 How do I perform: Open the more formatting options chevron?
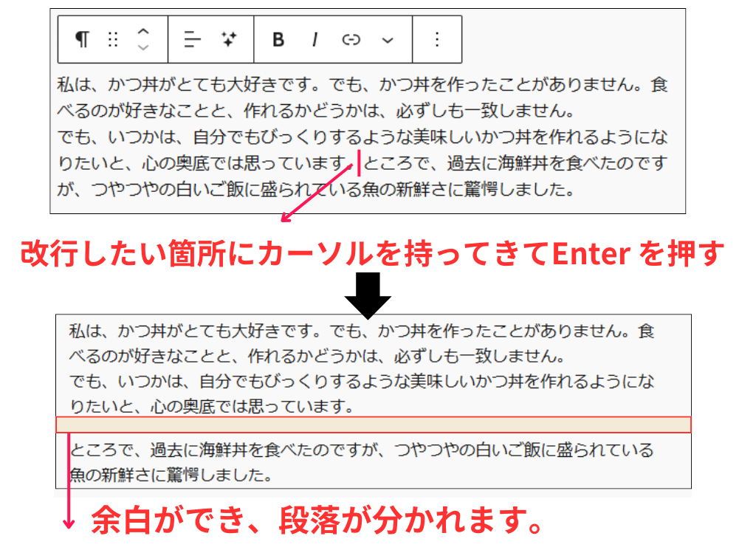point(386,39)
